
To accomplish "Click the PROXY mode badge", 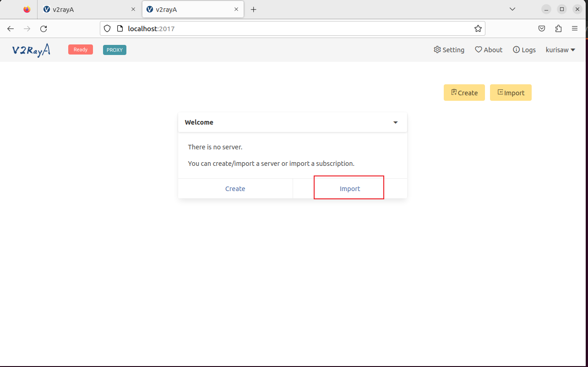I will pyautogui.click(x=114, y=50).
